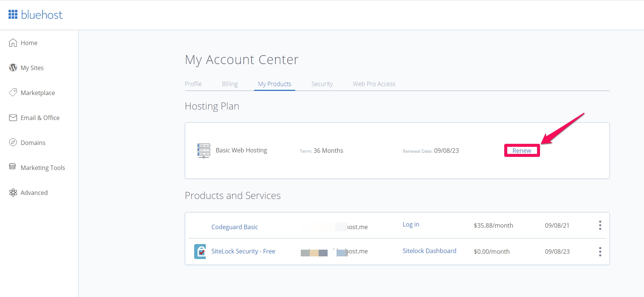
Task: Open My Sites from the sidebar
Action: pyautogui.click(x=32, y=68)
